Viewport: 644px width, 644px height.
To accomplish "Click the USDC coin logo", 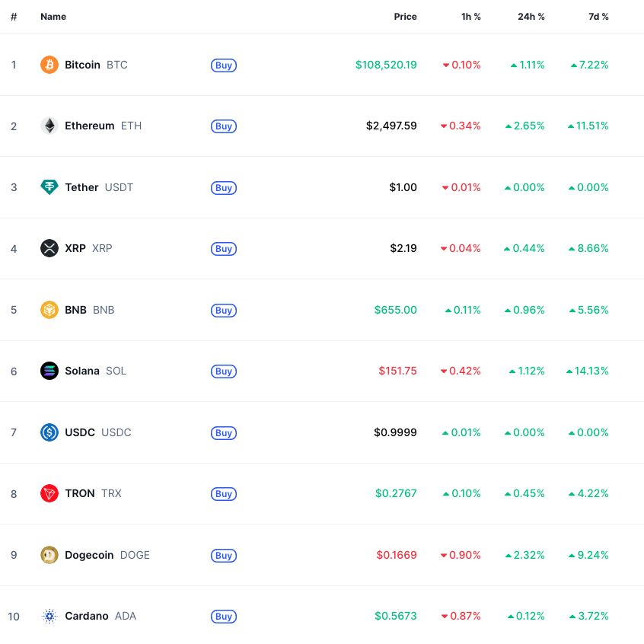I will pyautogui.click(x=49, y=432).
